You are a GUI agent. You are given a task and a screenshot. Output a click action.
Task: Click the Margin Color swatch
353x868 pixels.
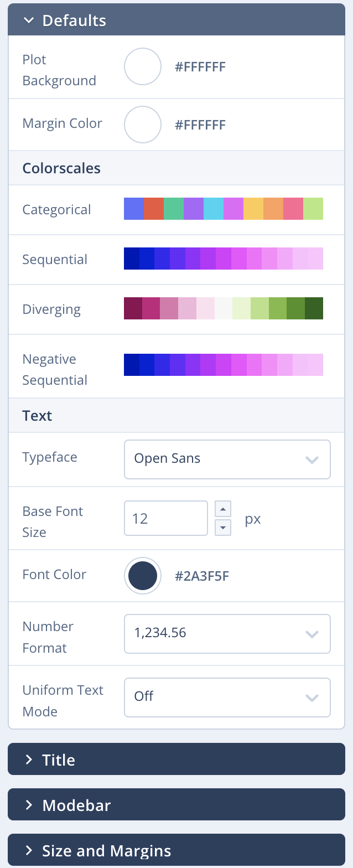click(143, 125)
